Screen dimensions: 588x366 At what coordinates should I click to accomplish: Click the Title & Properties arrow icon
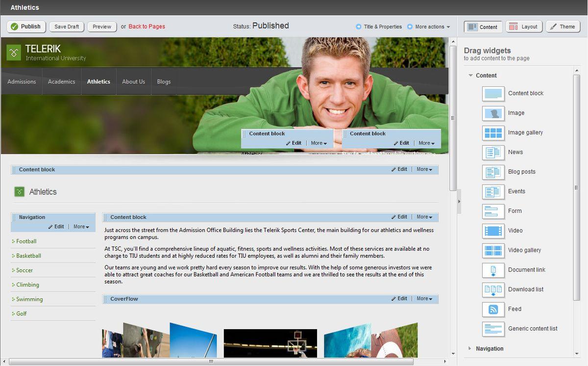pyautogui.click(x=359, y=26)
